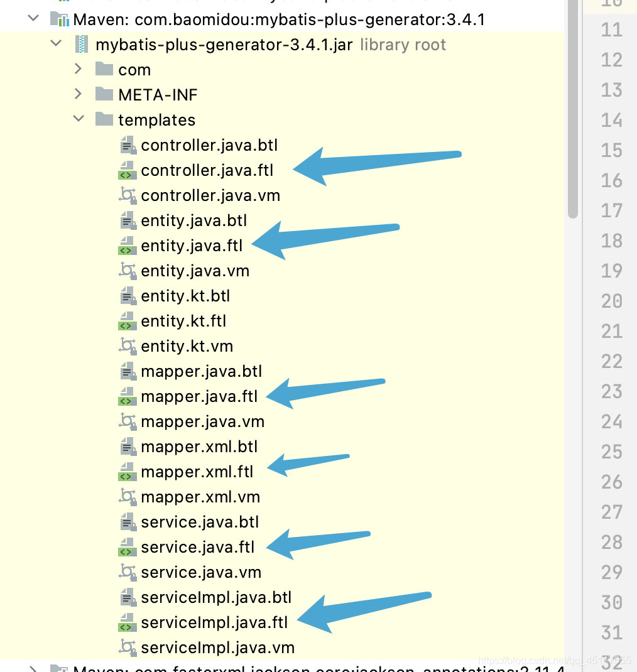Select the mapper.xml.ftl template file

[197, 472]
